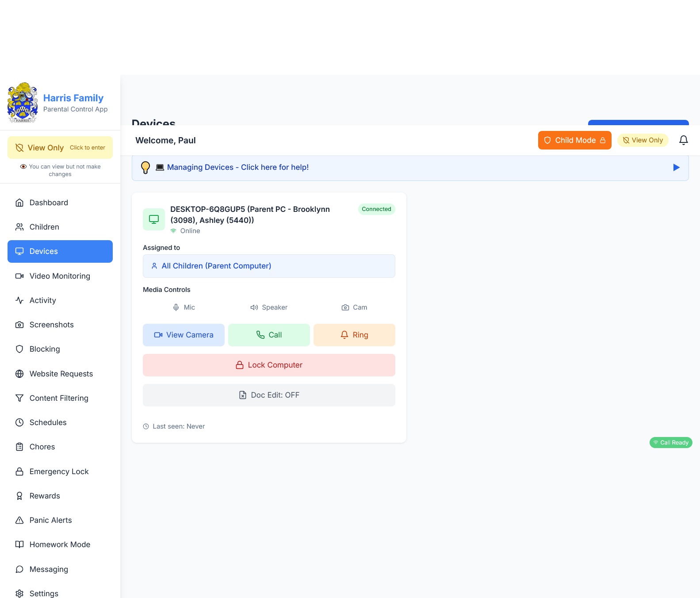This screenshot has height=598, width=700.
Task: Navigate to Dashboard menu item
Action: point(49,203)
